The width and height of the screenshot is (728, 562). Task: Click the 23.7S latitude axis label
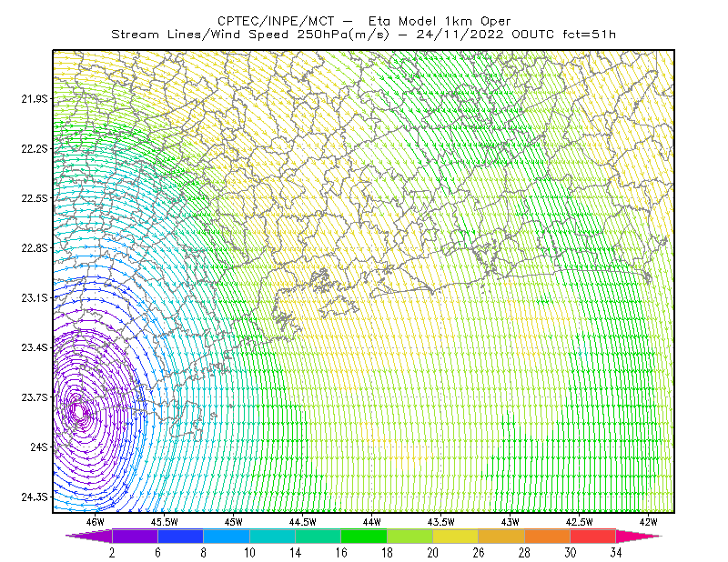click(35, 397)
